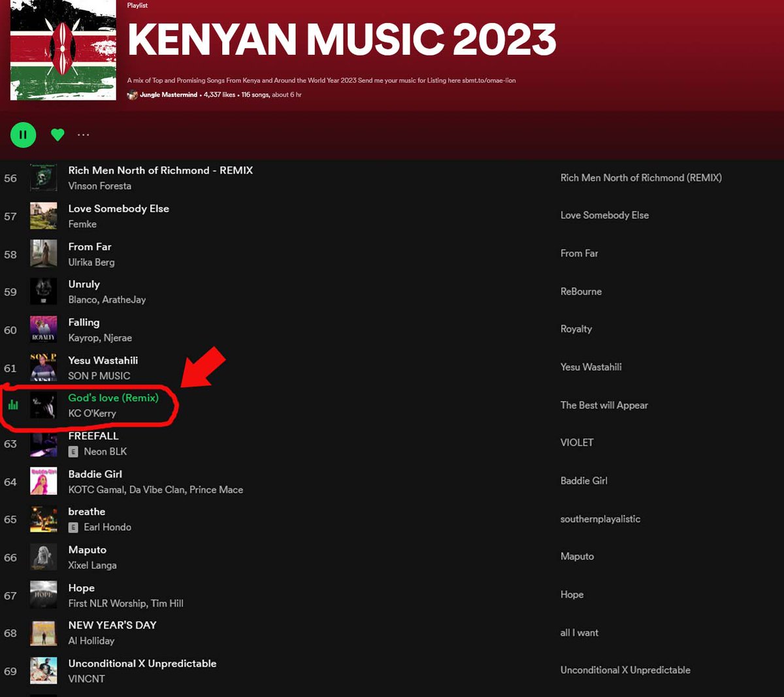
Task: Open Rich Men North of Richmond album art
Action: coord(44,178)
